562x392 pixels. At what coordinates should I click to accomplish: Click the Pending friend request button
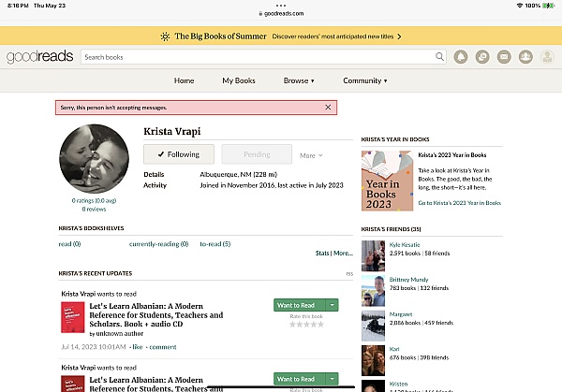pos(257,154)
